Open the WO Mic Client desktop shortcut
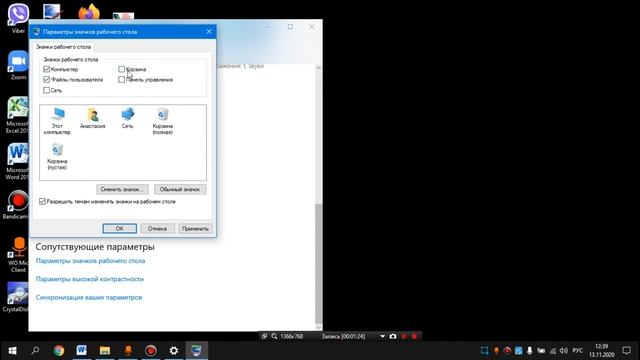Viewport: 640px width, 360px height. (x=18, y=255)
